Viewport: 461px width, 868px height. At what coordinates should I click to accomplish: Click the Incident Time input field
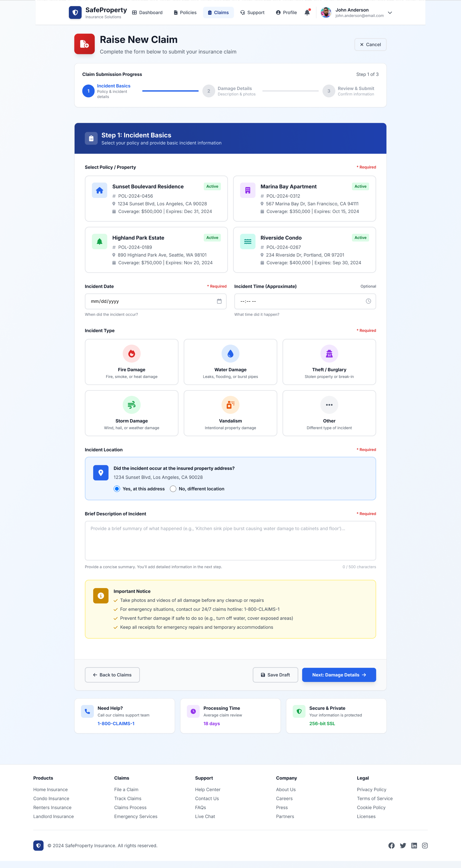[x=305, y=301]
